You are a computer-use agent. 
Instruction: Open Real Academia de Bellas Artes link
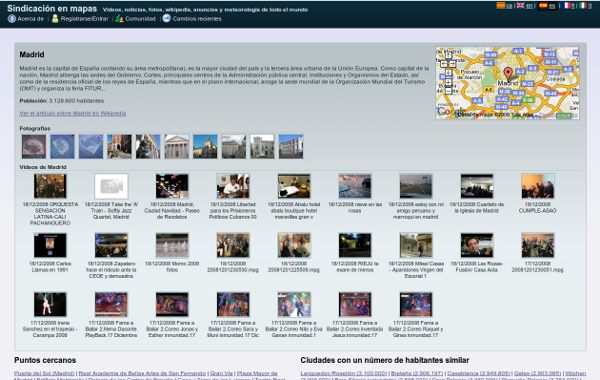[x=142, y=373]
